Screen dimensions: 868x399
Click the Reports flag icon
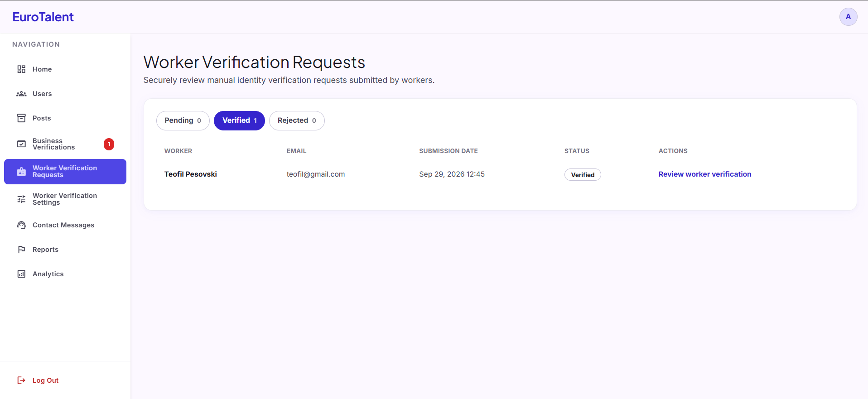21,250
